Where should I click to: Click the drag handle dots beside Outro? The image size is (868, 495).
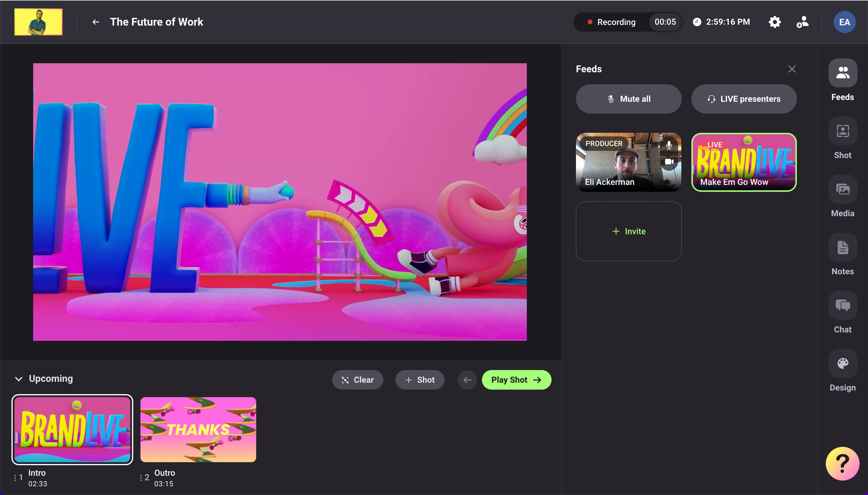[x=141, y=478]
